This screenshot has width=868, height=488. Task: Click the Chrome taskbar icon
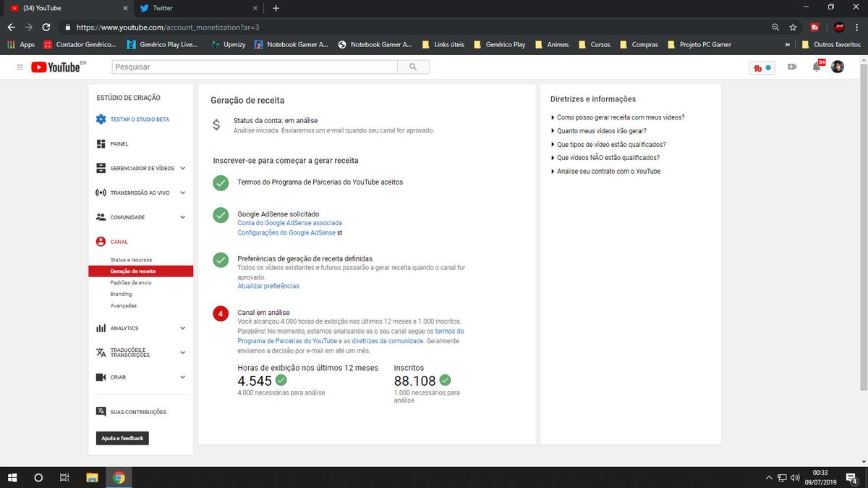tap(119, 477)
